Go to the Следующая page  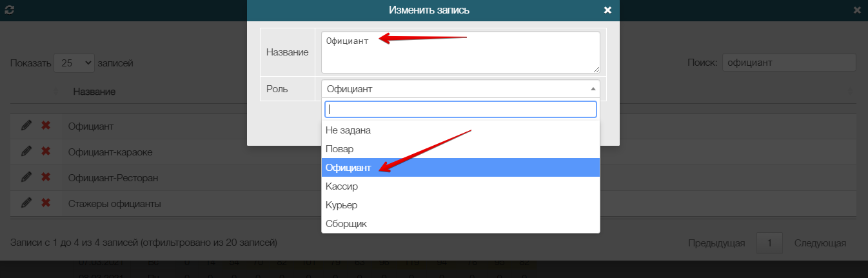pos(820,243)
